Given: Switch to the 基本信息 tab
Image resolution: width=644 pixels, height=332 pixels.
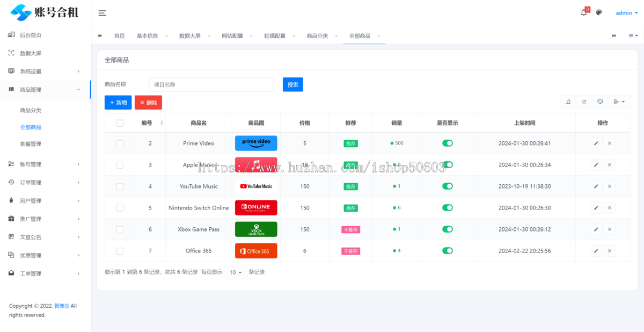Looking at the screenshot, I should click(x=148, y=36).
